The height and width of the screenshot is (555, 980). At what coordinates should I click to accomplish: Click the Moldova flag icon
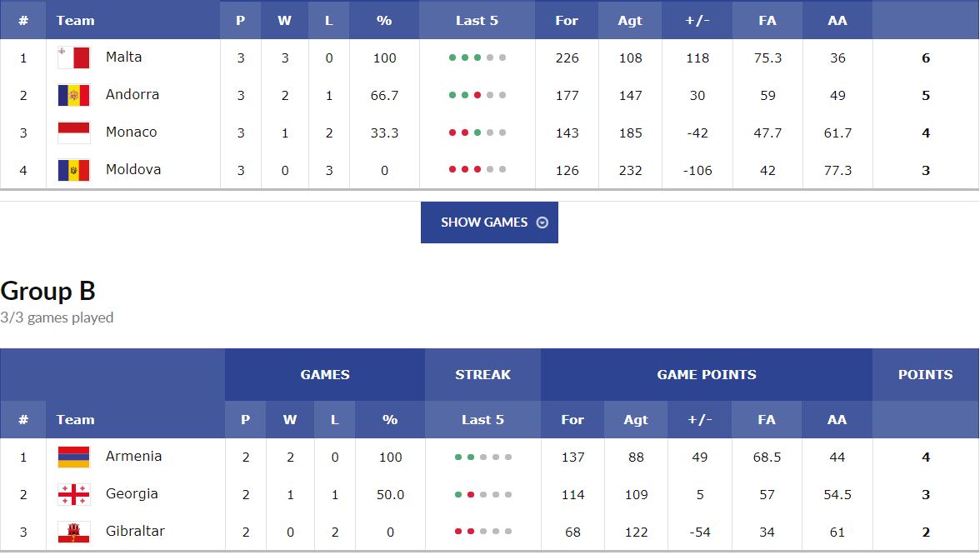click(x=73, y=170)
